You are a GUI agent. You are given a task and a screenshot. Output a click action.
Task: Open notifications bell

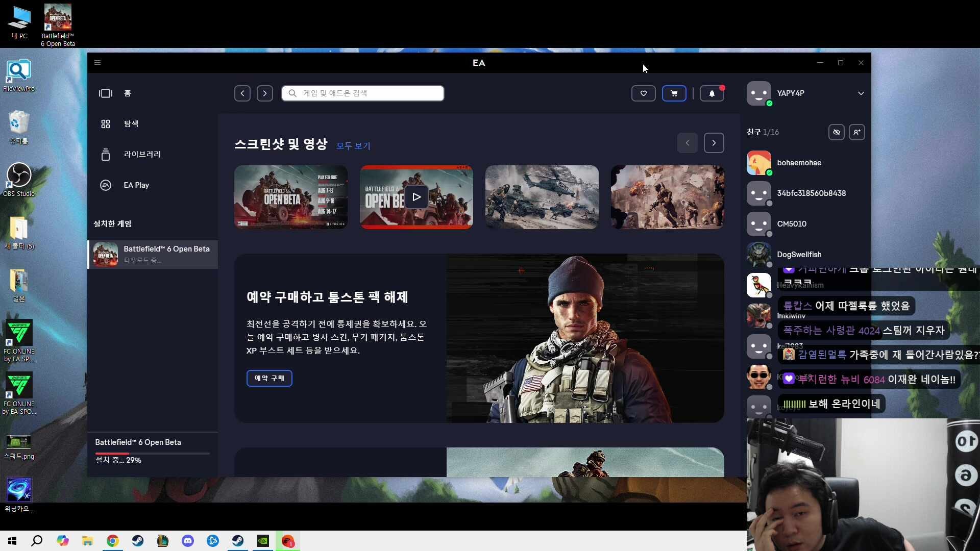(x=712, y=93)
